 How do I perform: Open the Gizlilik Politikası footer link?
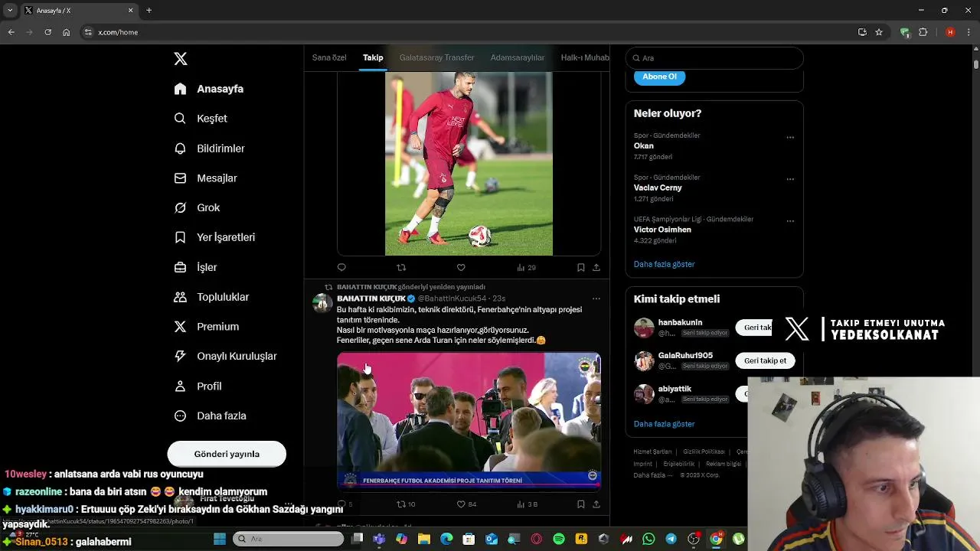[704, 452]
